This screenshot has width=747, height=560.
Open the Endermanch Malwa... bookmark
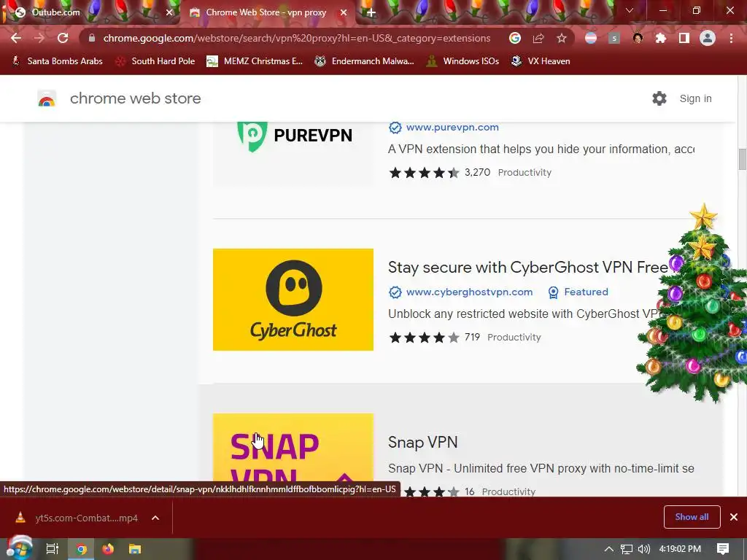click(365, 61)
